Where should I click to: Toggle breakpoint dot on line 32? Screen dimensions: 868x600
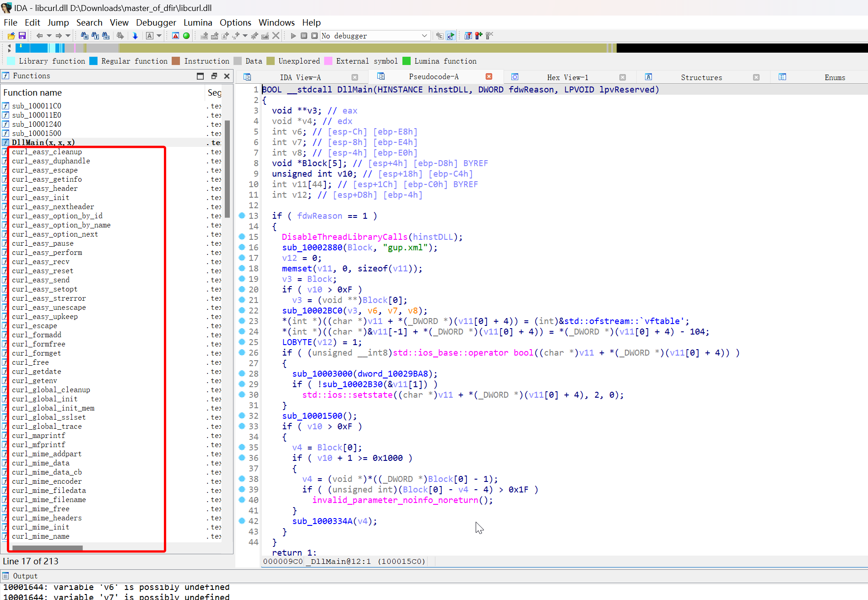(x=242, y=416)
